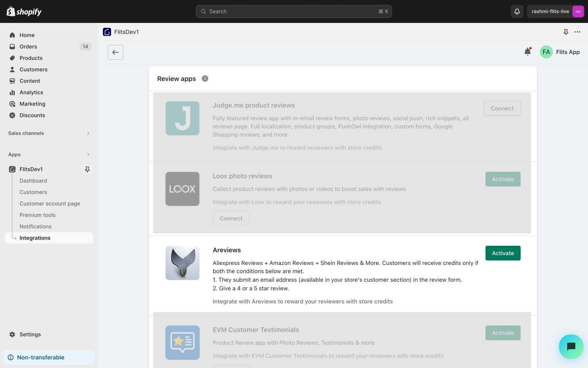Click the pin icon in the app header
The image size is (588, 368).
click(566, 32)
